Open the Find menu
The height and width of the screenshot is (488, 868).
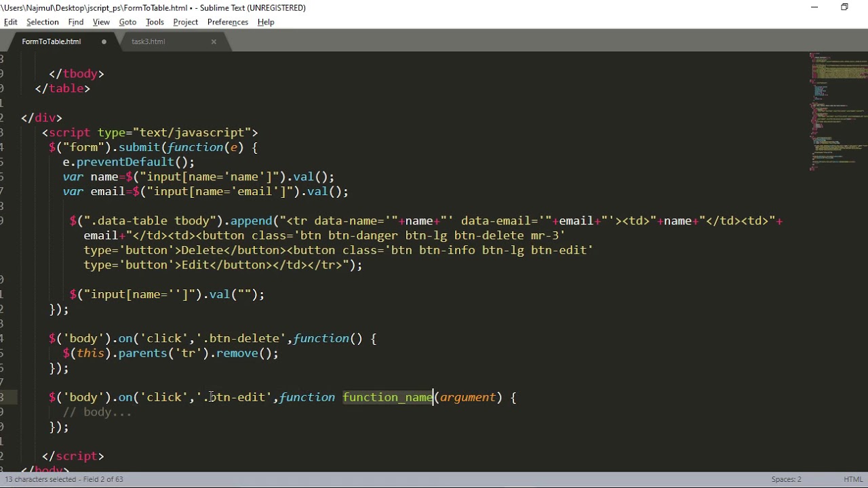(76, 22)
